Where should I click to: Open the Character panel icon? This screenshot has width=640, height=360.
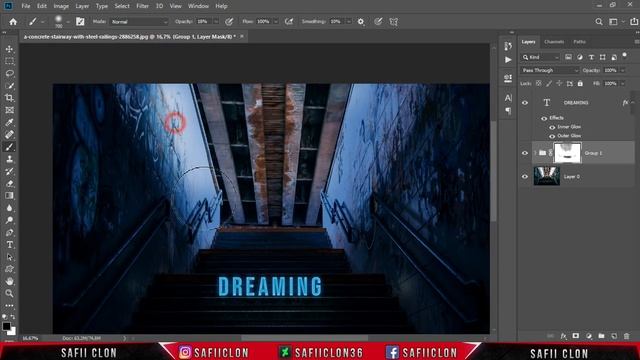508,98
